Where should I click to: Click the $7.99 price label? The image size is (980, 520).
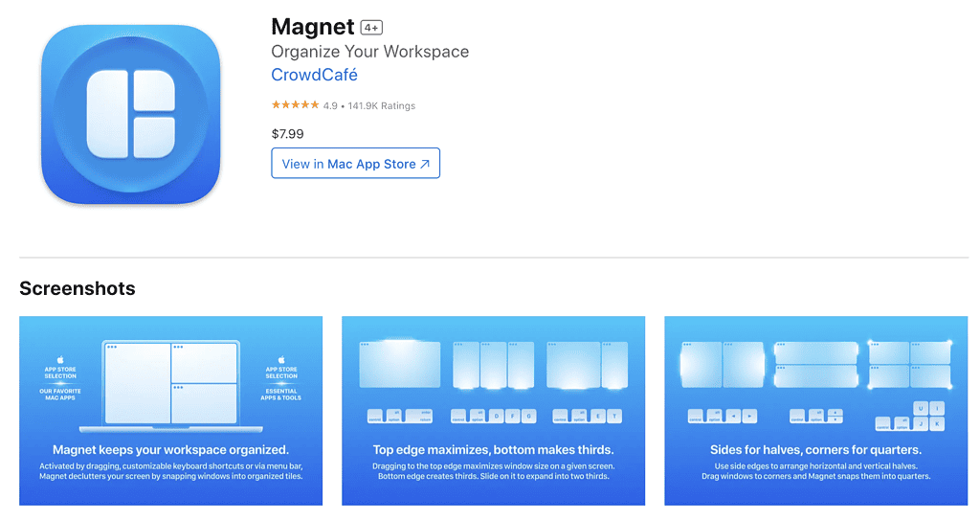(x=288, y=134)
